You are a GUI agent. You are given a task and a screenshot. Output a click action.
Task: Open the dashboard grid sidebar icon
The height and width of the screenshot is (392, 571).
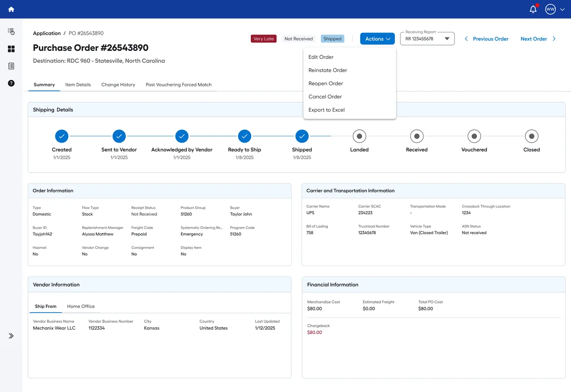tap(11, 49)
